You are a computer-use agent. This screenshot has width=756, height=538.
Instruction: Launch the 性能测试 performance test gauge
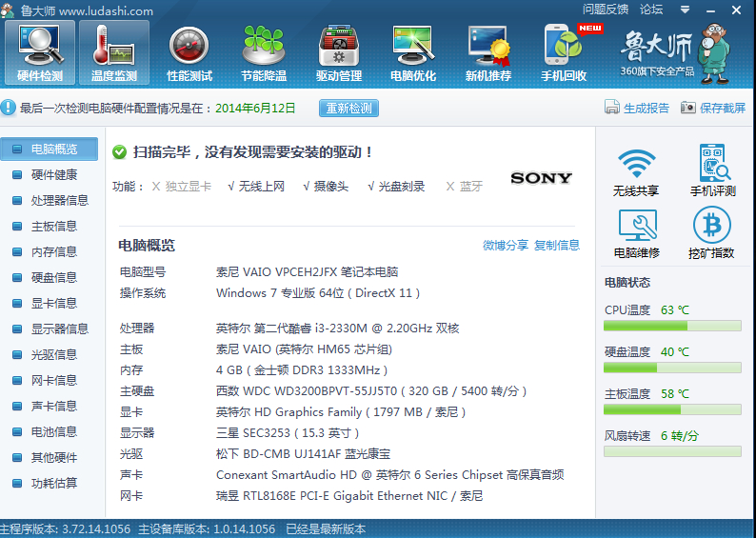[189, 52]
